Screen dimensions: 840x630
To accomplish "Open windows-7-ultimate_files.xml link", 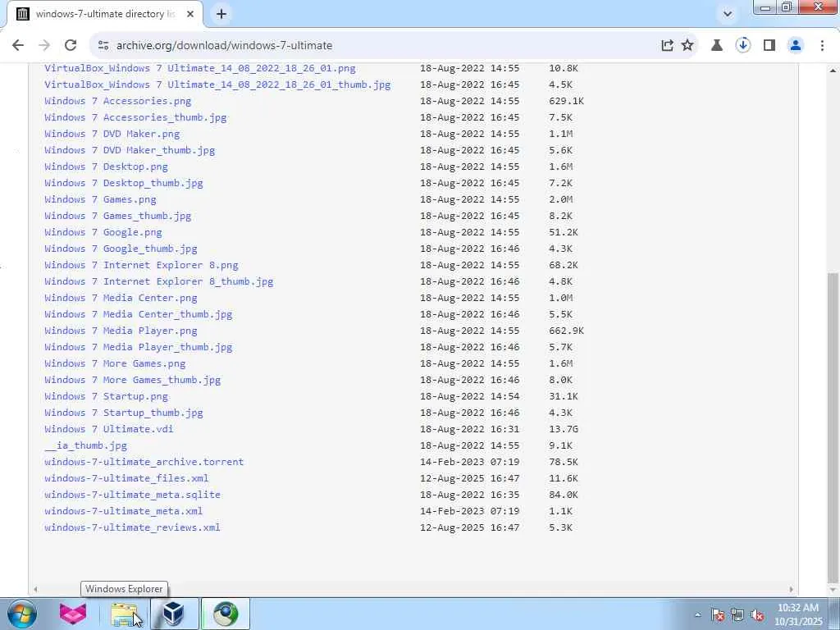I will (126, 478).
